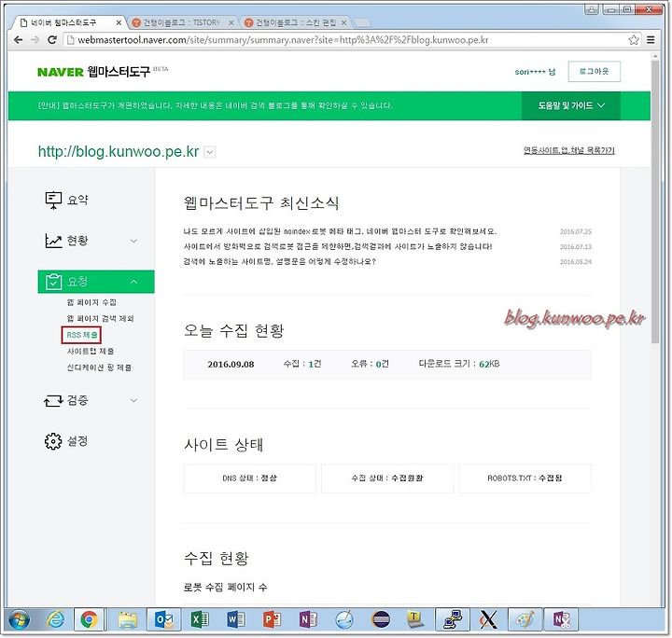Open the network computers taskbar icon

point(452,619)
